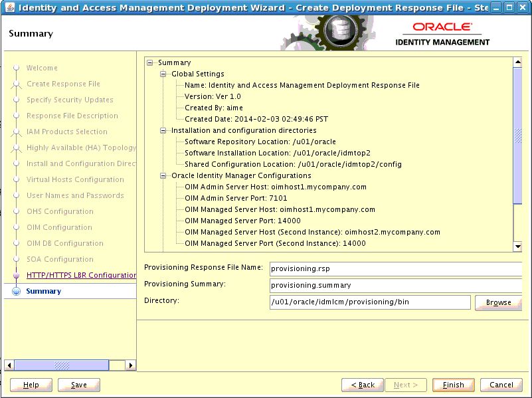Select the Summary step in navigation
Screen dimensions: 532x398
point(43,291)
